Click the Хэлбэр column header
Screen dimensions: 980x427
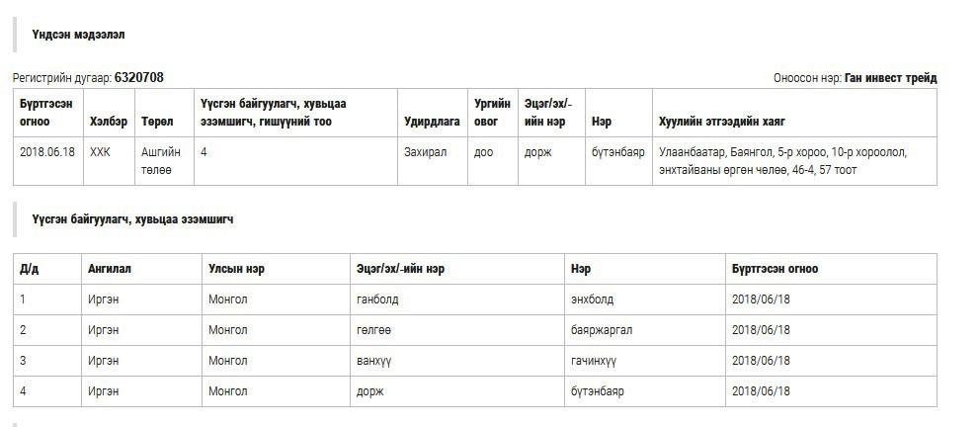[108, 122]
